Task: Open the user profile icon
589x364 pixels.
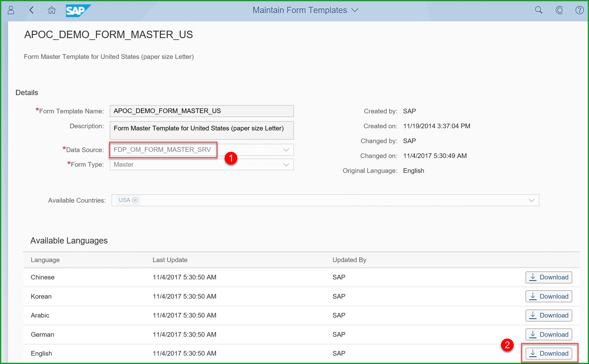Action: tap(11, 10)
